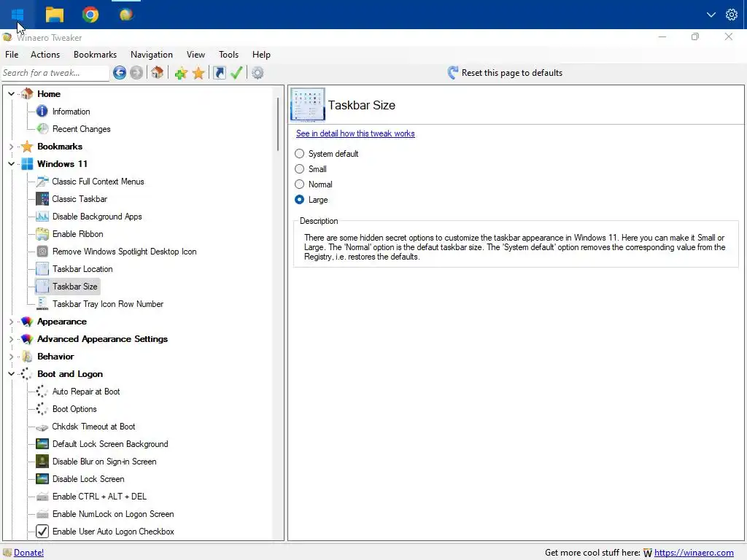Click the back navigation arrow icon
The height and width of the screenshot is (560, 747).
(120, 73)
